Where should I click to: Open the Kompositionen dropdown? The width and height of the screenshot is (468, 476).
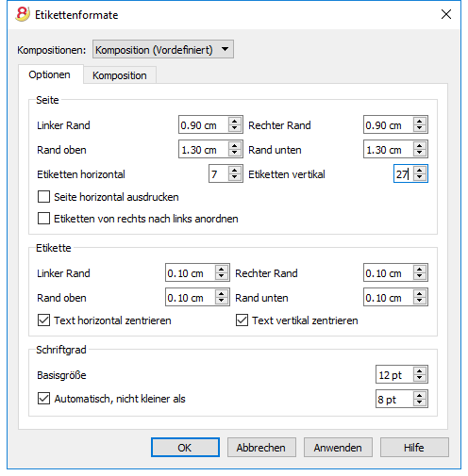(163, 49)
